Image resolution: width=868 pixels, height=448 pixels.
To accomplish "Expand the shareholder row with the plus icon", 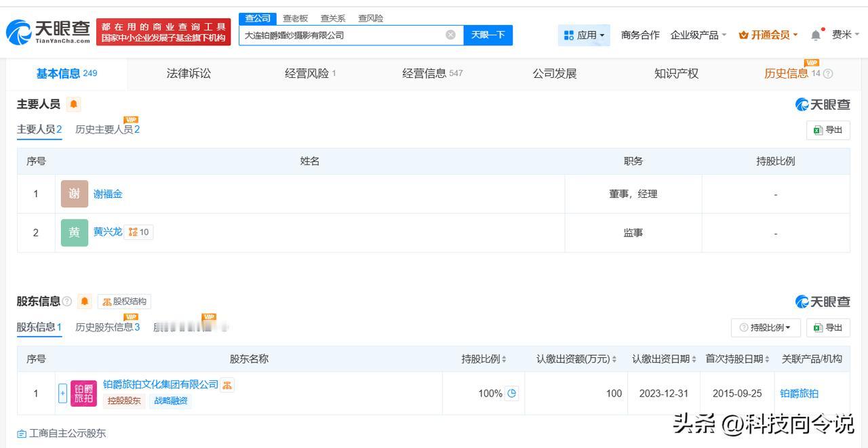I will point(62,393).
